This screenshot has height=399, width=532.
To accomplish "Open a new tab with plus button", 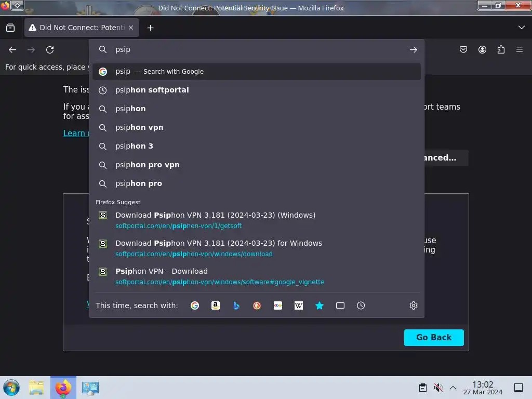I will tap(150, 28).
